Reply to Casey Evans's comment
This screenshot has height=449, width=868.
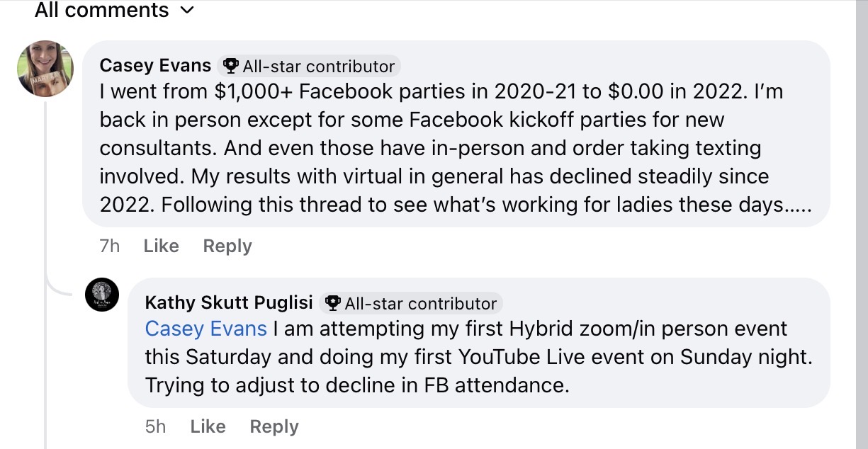pos(227,246)
